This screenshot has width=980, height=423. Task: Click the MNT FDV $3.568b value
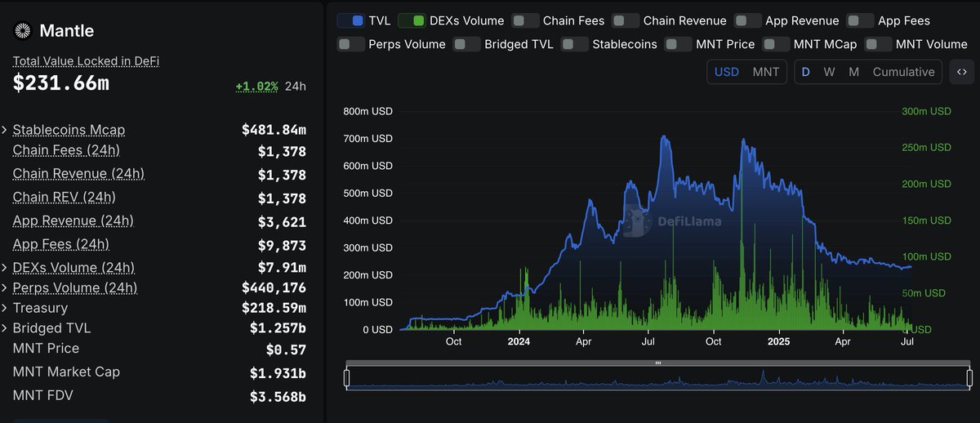(x=278, y=397)
